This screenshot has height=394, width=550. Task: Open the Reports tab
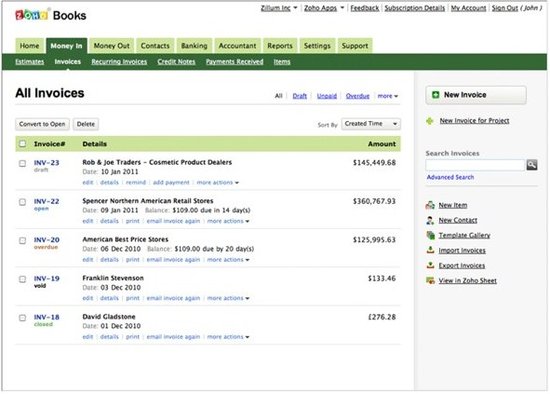click(x=280, y=46)
